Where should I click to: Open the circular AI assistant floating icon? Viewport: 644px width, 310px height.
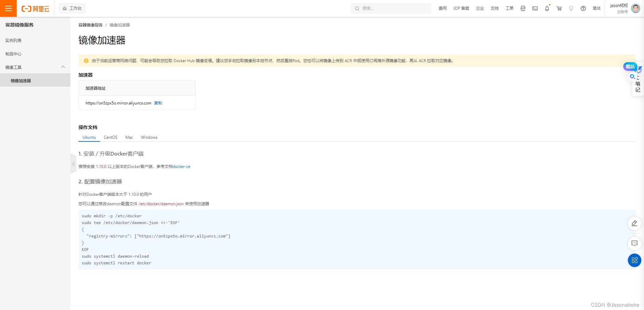coord(632,77)
